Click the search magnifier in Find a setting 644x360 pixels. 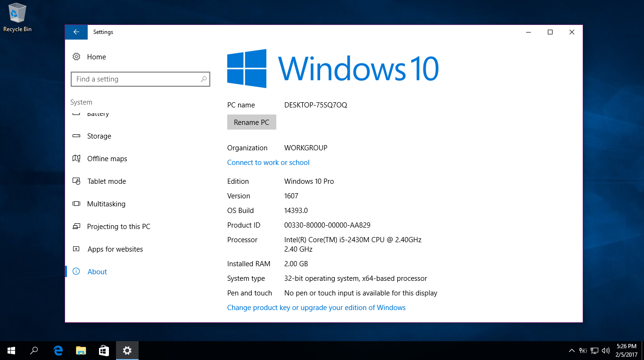click(204, 79)
